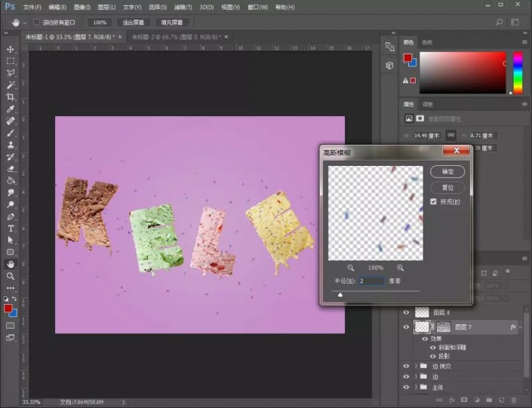The image size is (532, 408).
Task: Select the Rectangle shape tool
Action: (11, 252)
